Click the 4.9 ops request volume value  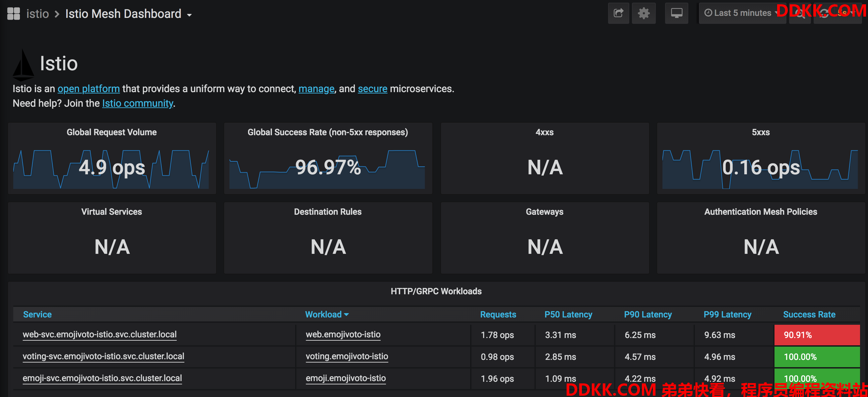[112, 167]
